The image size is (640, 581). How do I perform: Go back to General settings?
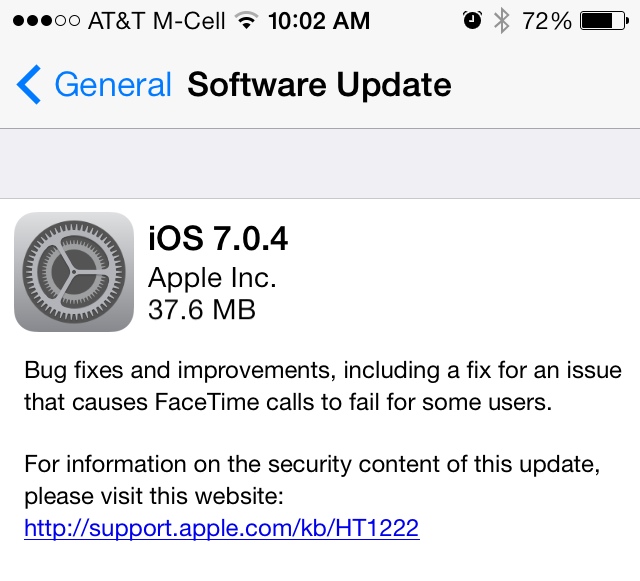[94, 85]
